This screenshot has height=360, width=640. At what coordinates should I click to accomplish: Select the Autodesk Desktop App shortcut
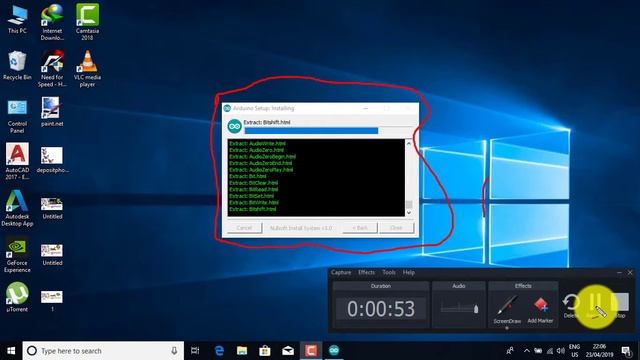click(17, 208)
